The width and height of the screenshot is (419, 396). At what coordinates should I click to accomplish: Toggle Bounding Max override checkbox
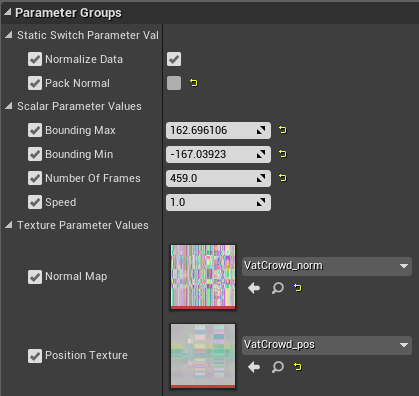pyautogui.click(x=35, y=130)
